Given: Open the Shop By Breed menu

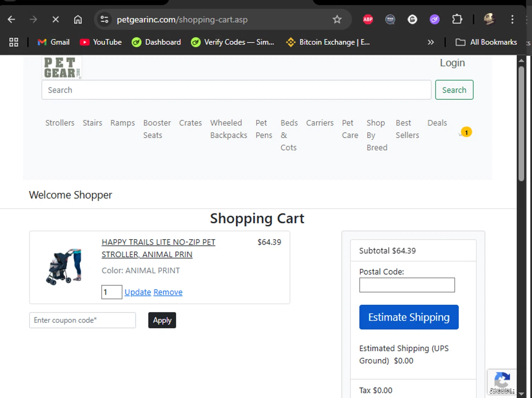Looking at the screenshot, I should 377,135.
